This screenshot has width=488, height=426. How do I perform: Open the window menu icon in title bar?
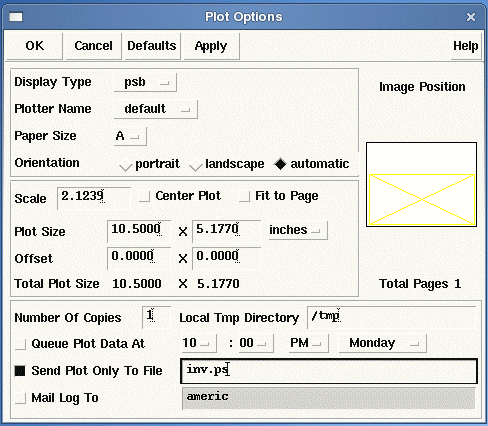click(16, 17)
